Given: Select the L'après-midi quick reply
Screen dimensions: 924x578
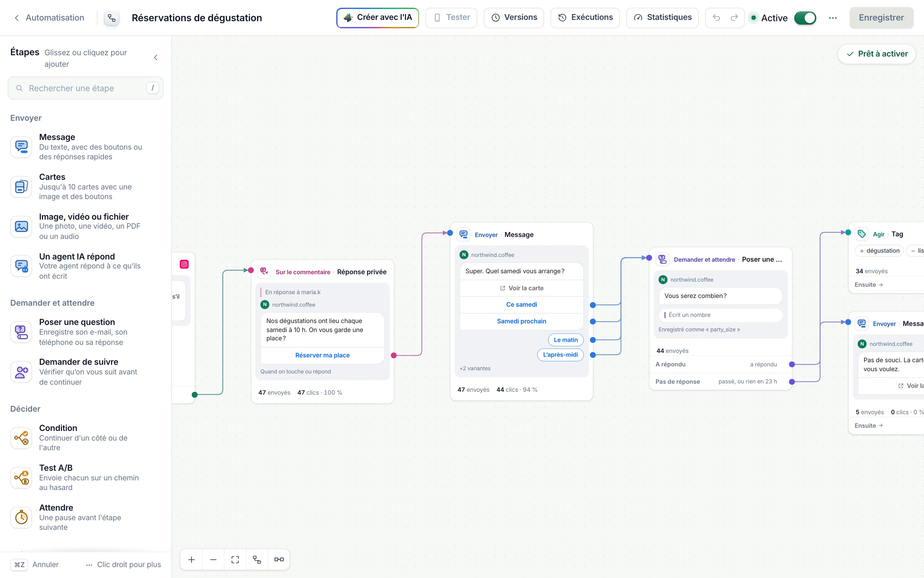Looking at the screenshot, I should [x=560, y=355].
